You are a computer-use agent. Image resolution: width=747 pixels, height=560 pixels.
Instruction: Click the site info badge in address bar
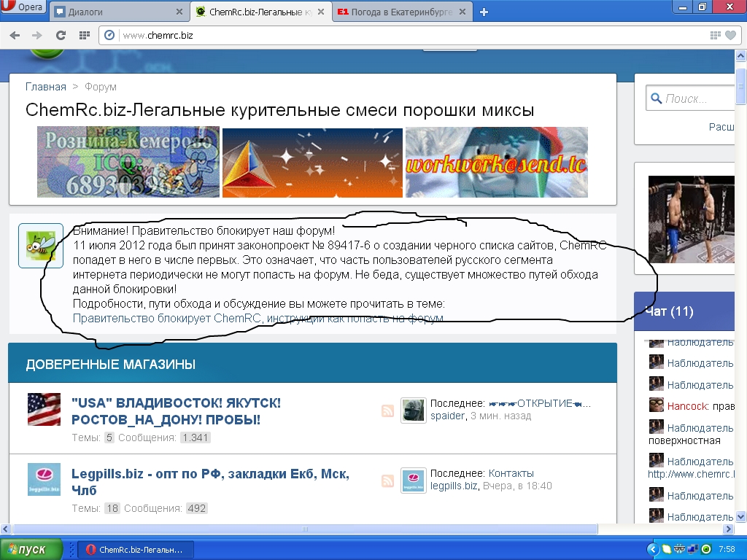point(109,35)
